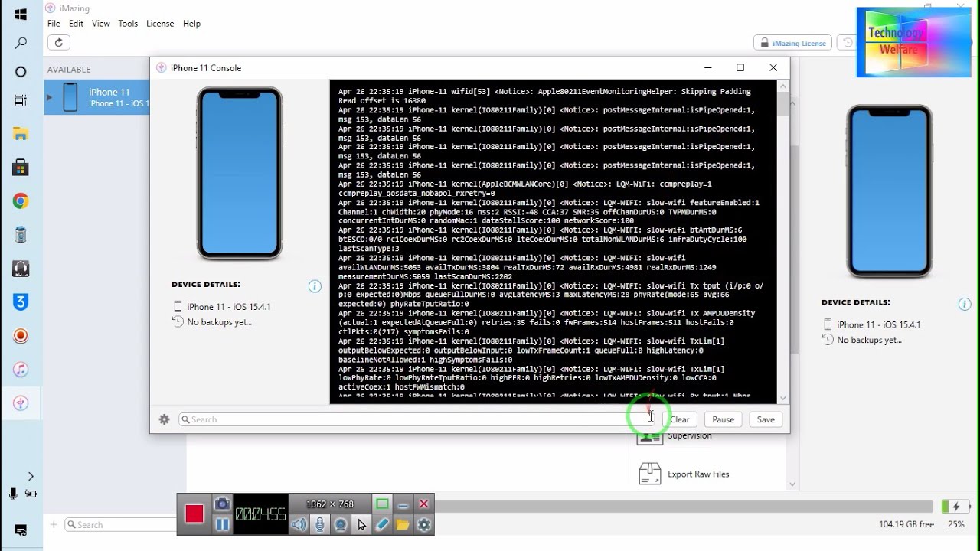Open File Explorer from the taskbar
980x551 pixels.
(21, 135)
